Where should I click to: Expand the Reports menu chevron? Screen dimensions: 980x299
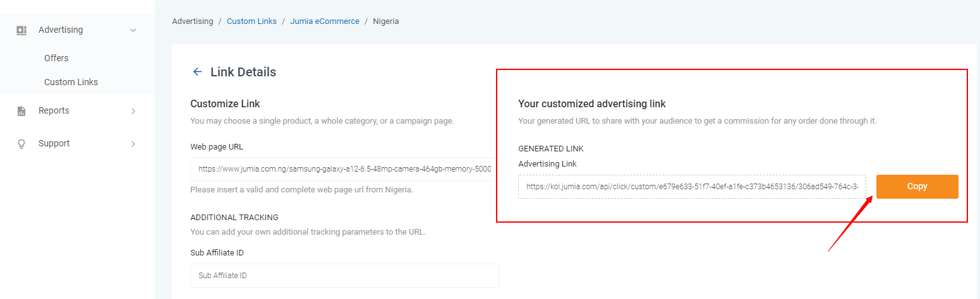click(133, 111)
